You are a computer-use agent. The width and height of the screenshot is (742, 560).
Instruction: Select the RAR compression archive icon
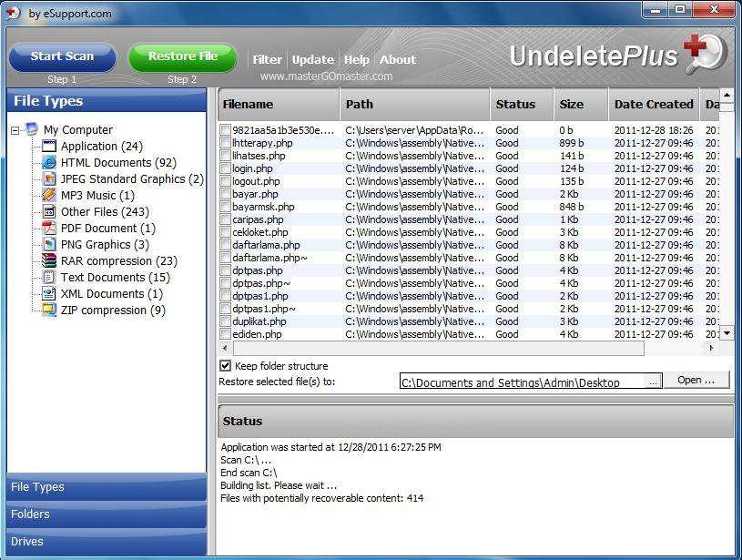point(49,261)
